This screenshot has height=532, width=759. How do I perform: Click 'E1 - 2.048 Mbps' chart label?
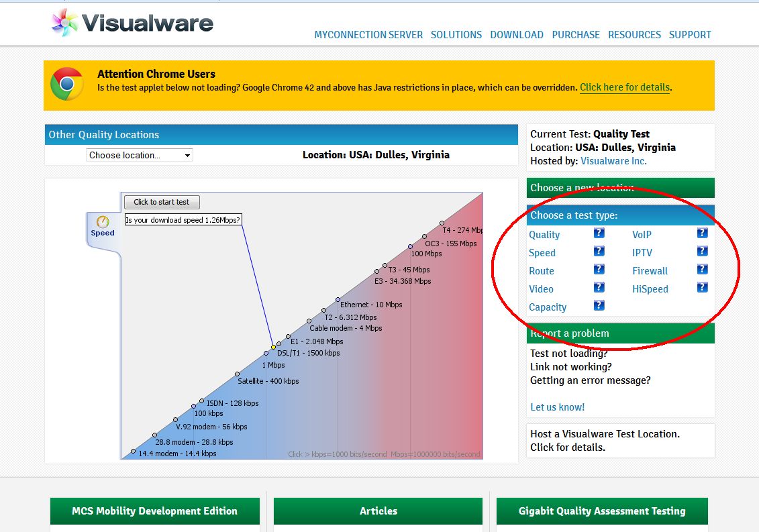[x=317, y=341]
